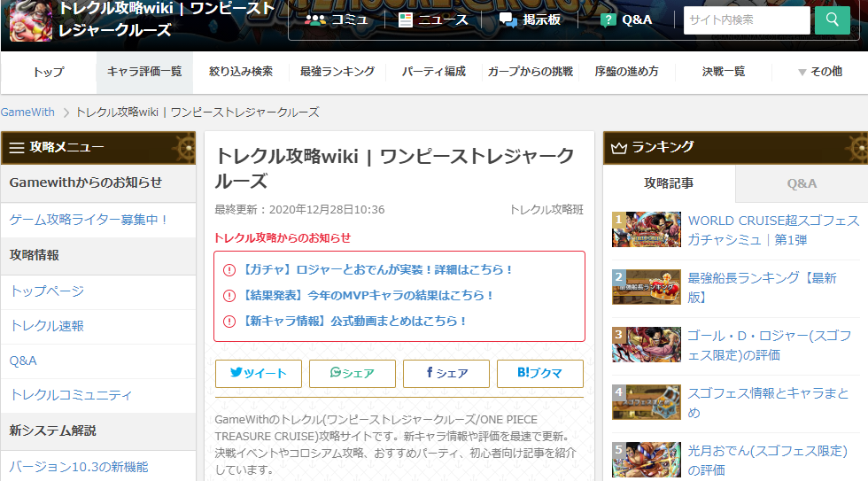868x481 pixels.
Task: Open 【結果発表】今年のMVPキャラ notice link
Action: pyautogui.click(x=367, y=296)
